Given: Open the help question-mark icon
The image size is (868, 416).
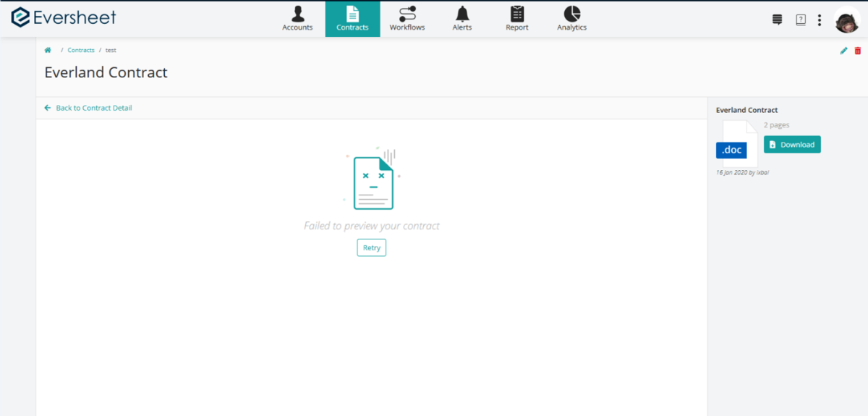Looking at the screenshot, I should [801, 20].
